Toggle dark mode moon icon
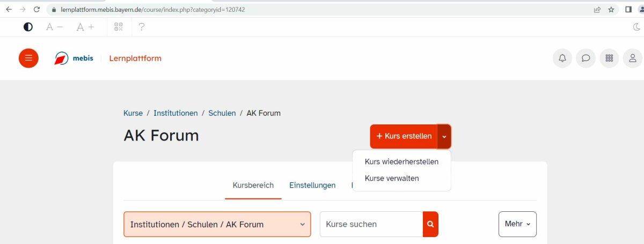Viewport: 644px width, 244px height. click(x=636, y=27)
